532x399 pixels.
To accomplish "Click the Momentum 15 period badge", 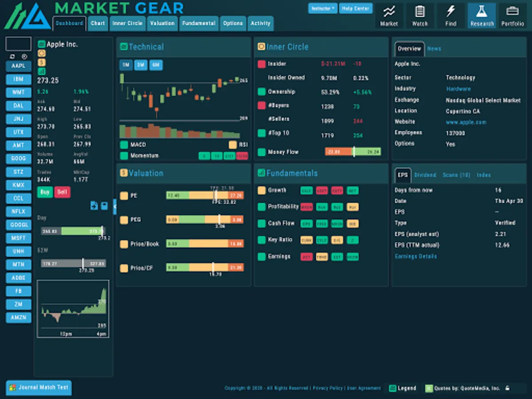I will point(216,156).
